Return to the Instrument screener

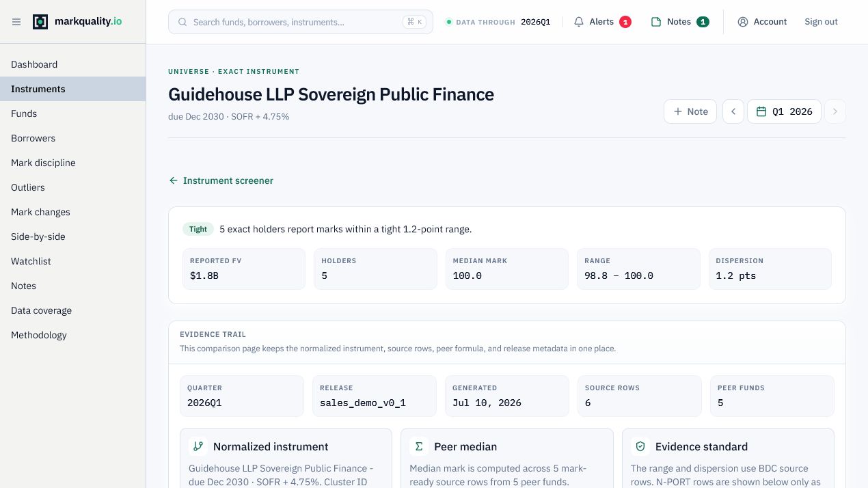click(x=221, y=180)
